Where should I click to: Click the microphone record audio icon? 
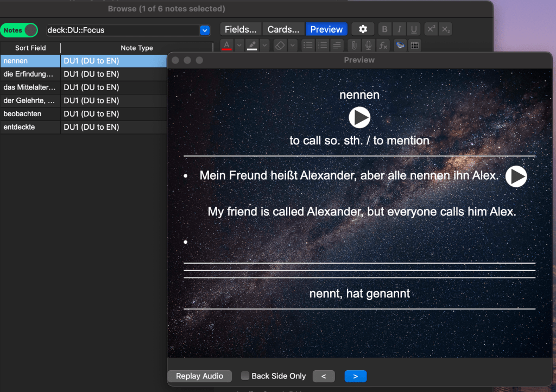(368, 46)
